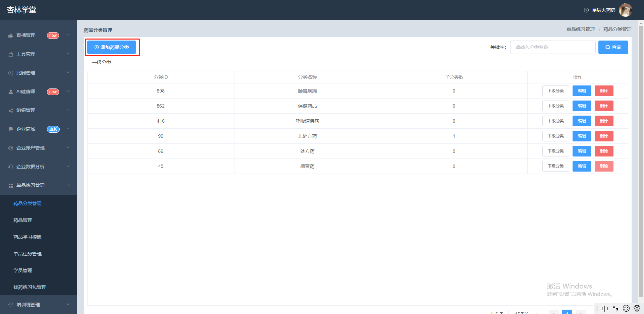644x314 pixels.
Task: Expand the 比赛管理 menu chevron
Action: (68, 72)
